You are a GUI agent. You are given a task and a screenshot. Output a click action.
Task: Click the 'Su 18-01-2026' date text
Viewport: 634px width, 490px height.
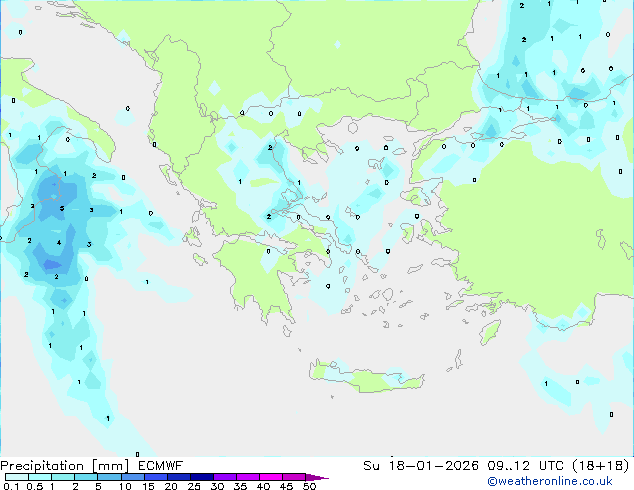421,466
